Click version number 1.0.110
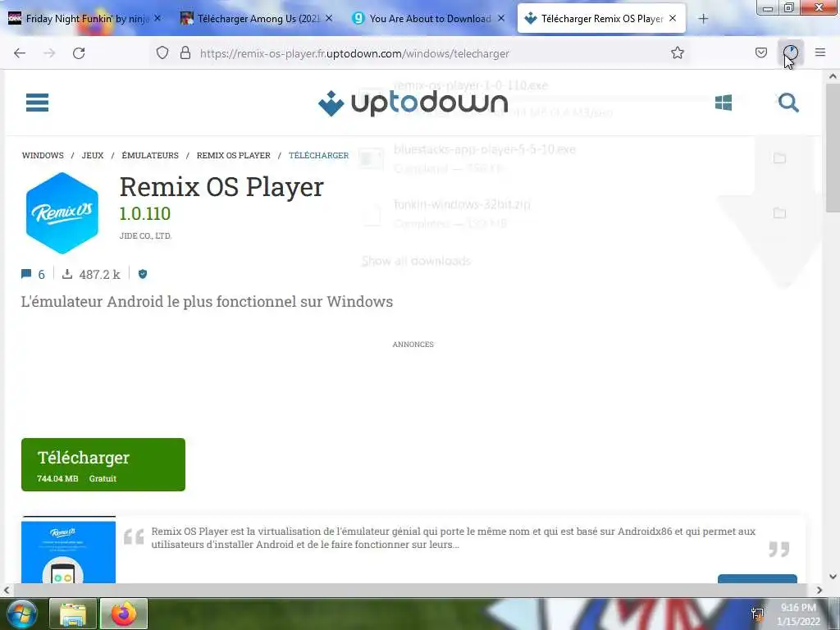The width and height of the screenshot is (840, 630). pyautogui.click(x=145, y=214)
